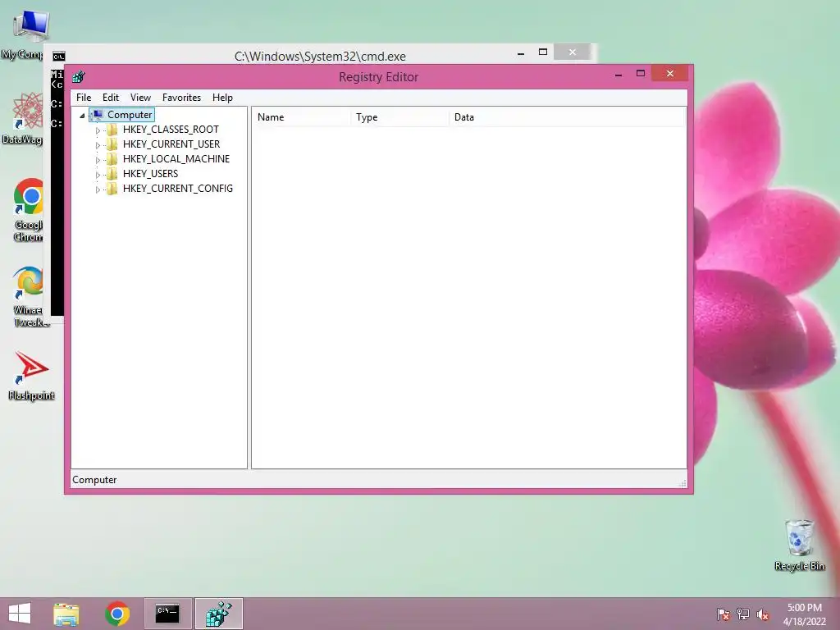
Task: Open the Help menu
Action: [x=222, y=98]
